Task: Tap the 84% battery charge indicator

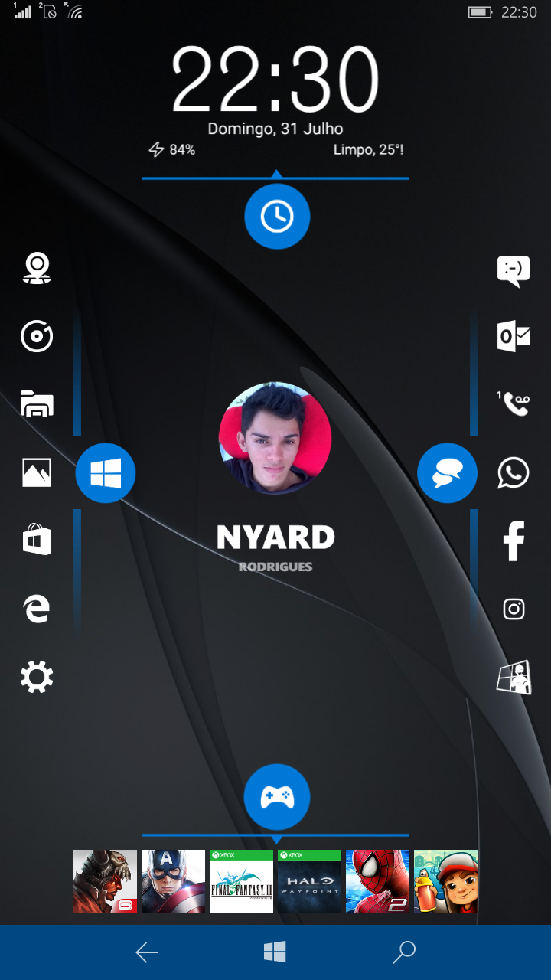Action: click(172, 150)
